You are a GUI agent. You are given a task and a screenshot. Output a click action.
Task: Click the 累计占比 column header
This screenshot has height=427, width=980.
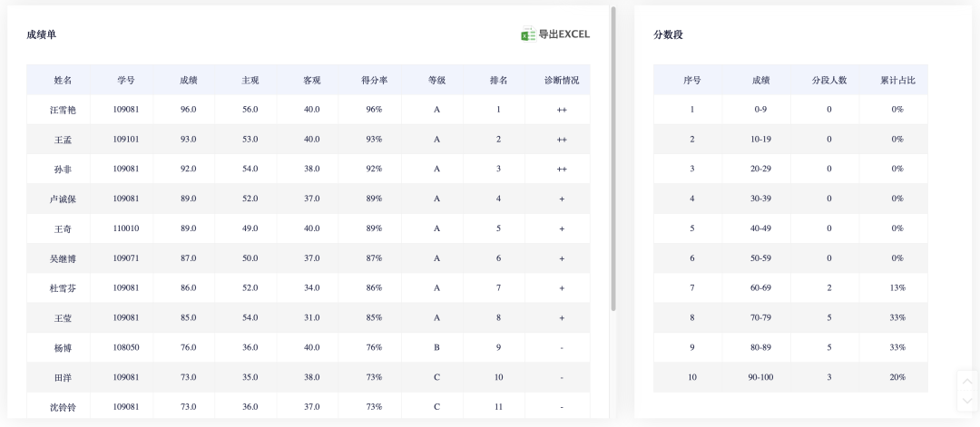tap(897, 80)
